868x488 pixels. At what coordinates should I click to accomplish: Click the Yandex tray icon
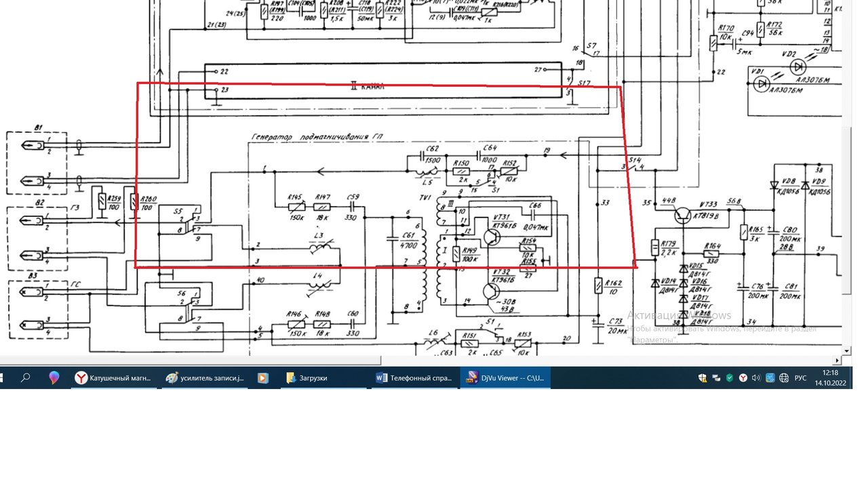coord(743,378)
